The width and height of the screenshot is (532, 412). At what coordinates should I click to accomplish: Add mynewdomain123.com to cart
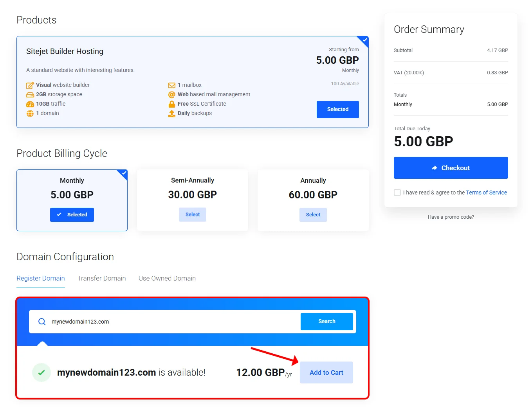(x=326, y=372)
